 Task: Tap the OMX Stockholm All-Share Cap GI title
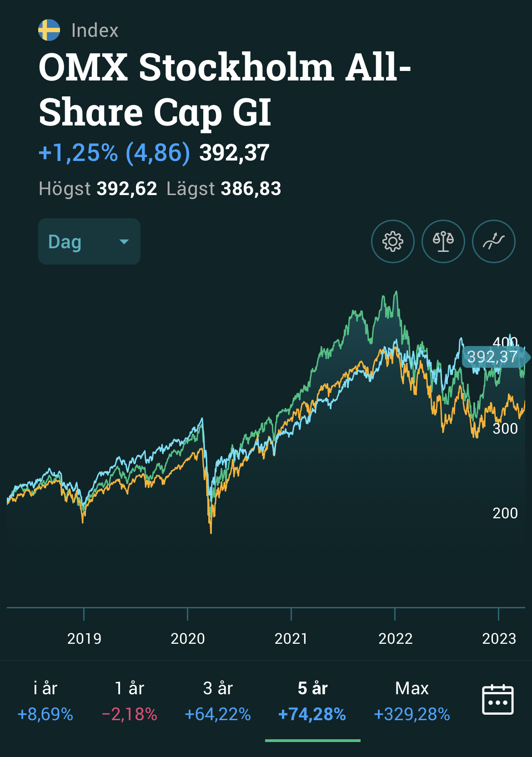[225, 89]
